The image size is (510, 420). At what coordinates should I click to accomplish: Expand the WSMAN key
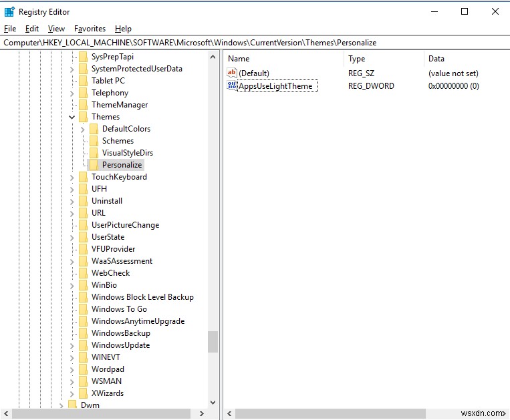click(72, 382)
